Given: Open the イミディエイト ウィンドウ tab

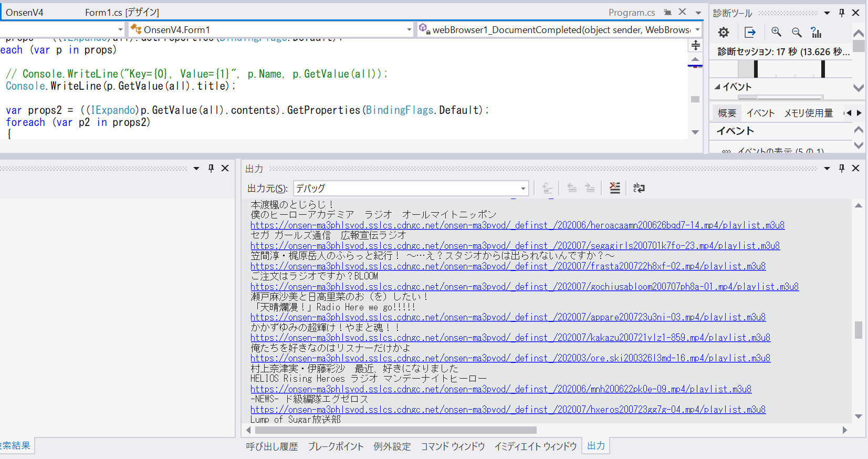Looking at the screenshot, I should tap(535, 446).
